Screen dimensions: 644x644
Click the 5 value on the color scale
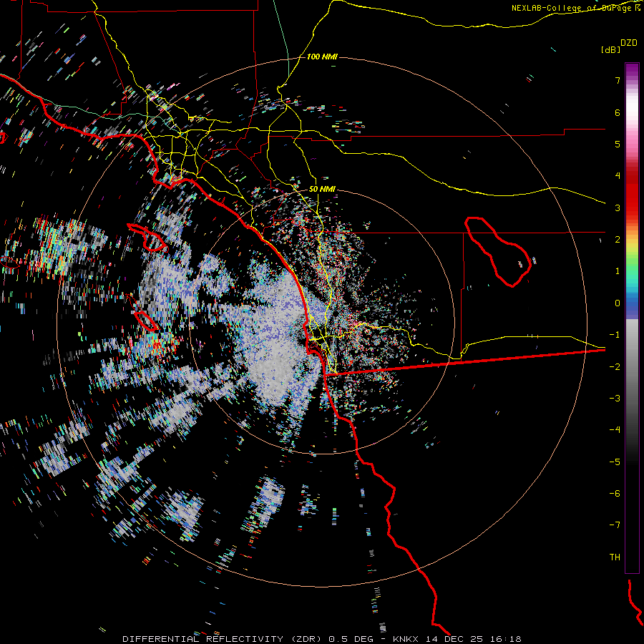click(x=618, y=144)
